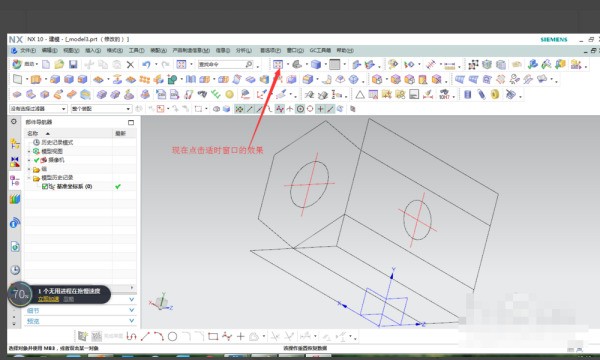Open the 插入(S) menu
Viewport: 600px width, 360px height.
93,50
